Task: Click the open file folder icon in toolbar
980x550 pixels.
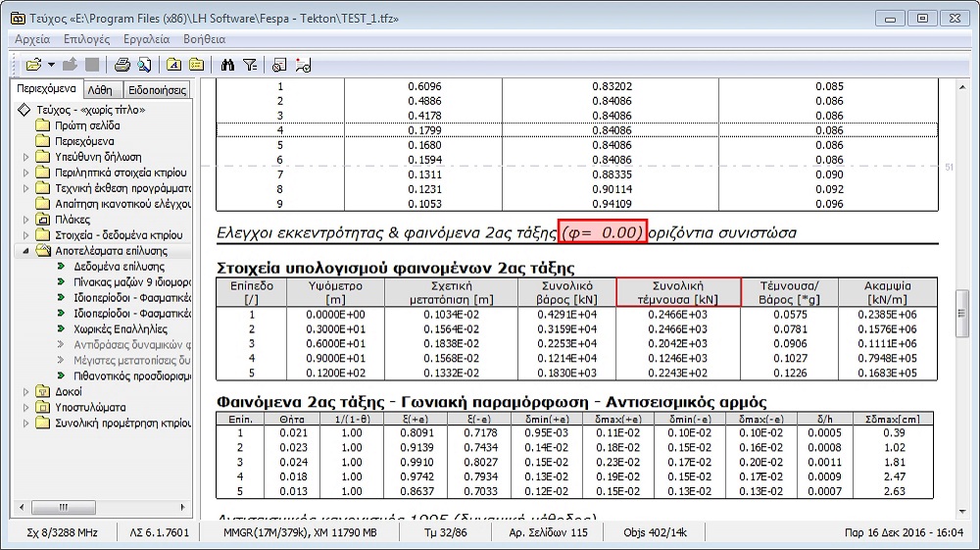Action: click(33, 65)
